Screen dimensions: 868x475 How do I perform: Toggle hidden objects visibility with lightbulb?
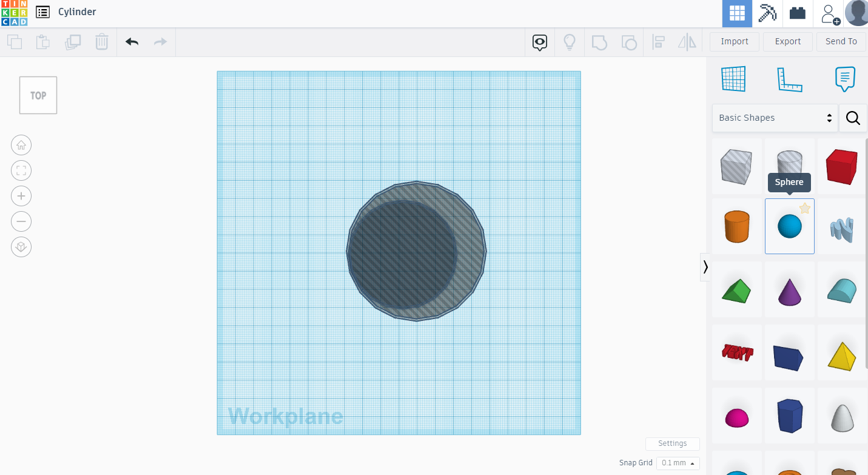570,42
